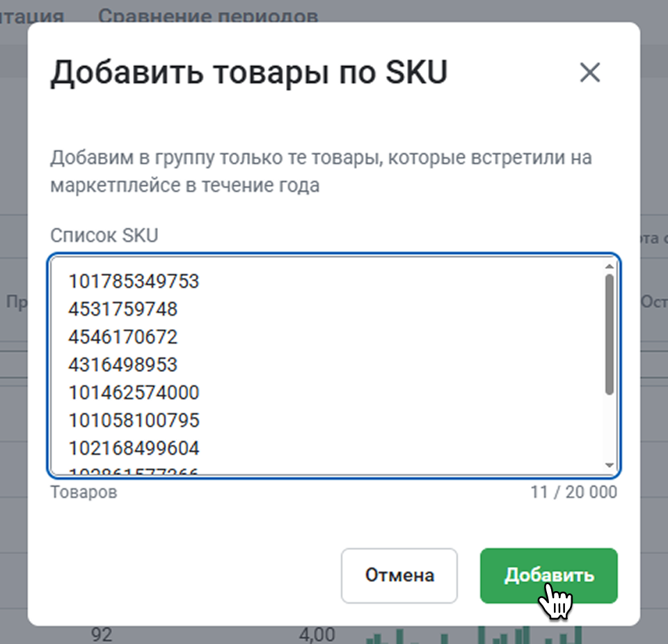Switch to Сравнение периодов tab
This screenshot has height=644, width=668.
point(208,14)
